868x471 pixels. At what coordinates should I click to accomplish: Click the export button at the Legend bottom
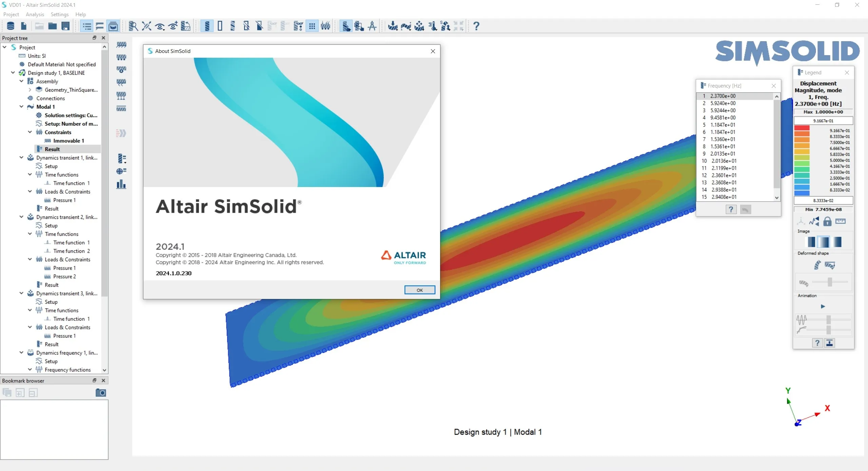[x=829, y=343]
